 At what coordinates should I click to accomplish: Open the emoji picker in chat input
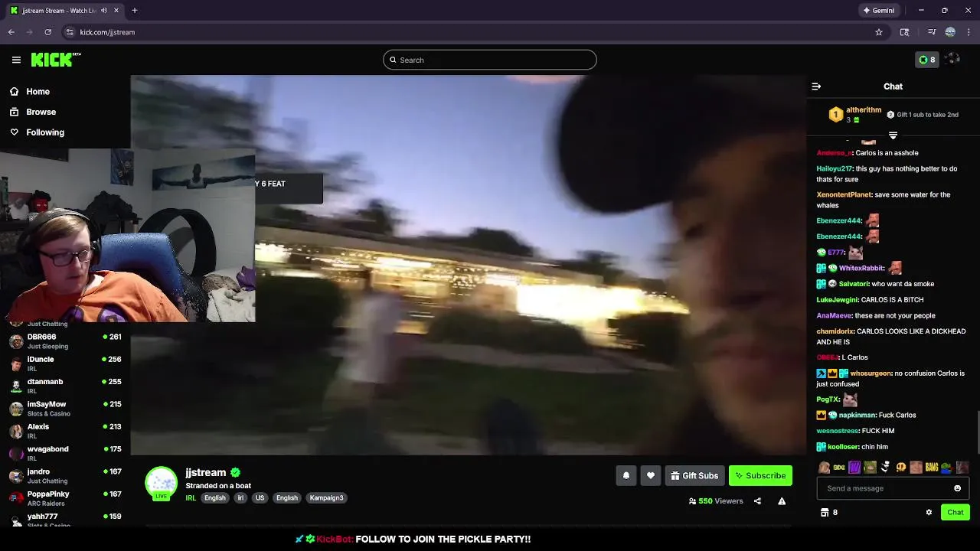(957, 488)
